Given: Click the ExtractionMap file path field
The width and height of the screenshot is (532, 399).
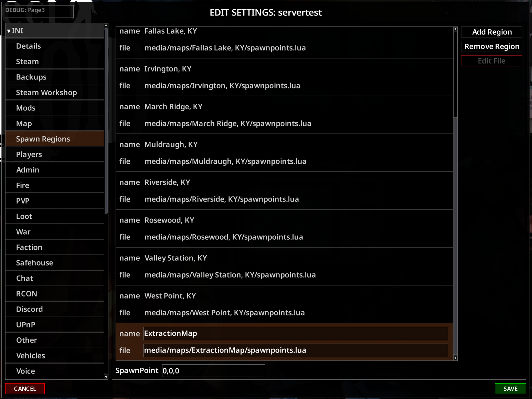Looking at the screenshot, I should click(296, 350).
